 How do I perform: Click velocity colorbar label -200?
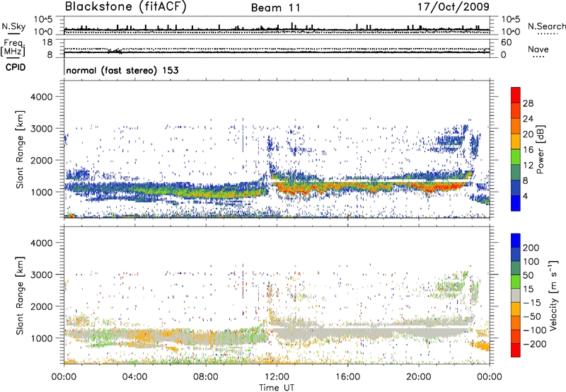535,344
